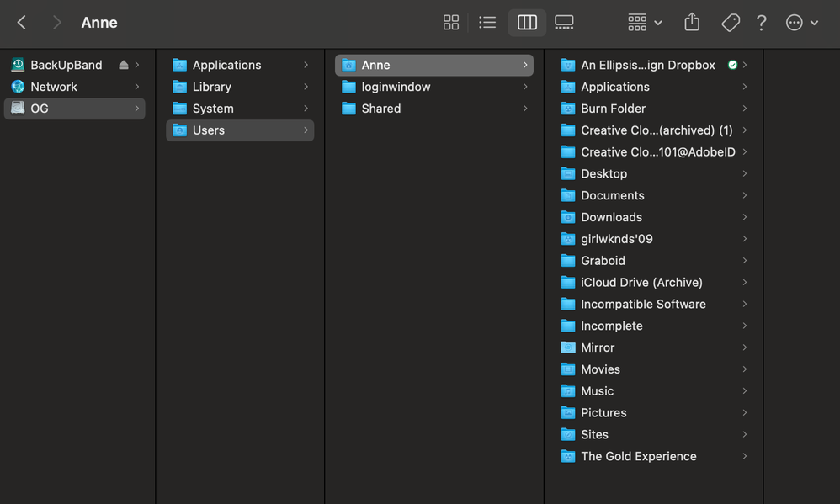Go back with the back arrow

[22, 23]
